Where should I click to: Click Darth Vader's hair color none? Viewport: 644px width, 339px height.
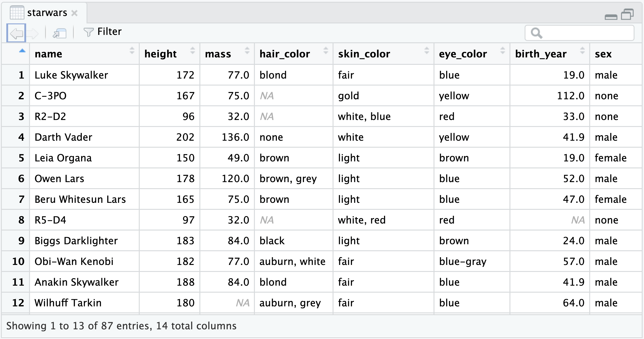[x=271, y=137]
